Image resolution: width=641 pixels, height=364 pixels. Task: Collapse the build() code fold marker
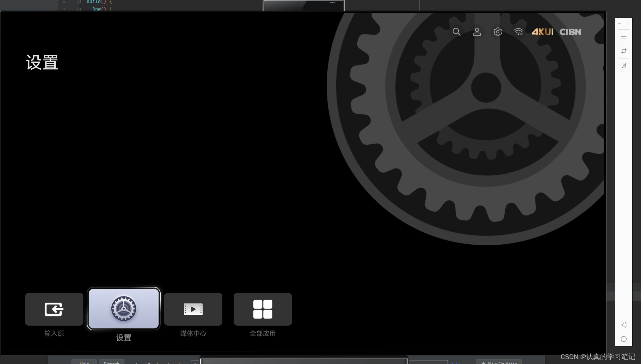pos(79,2)
